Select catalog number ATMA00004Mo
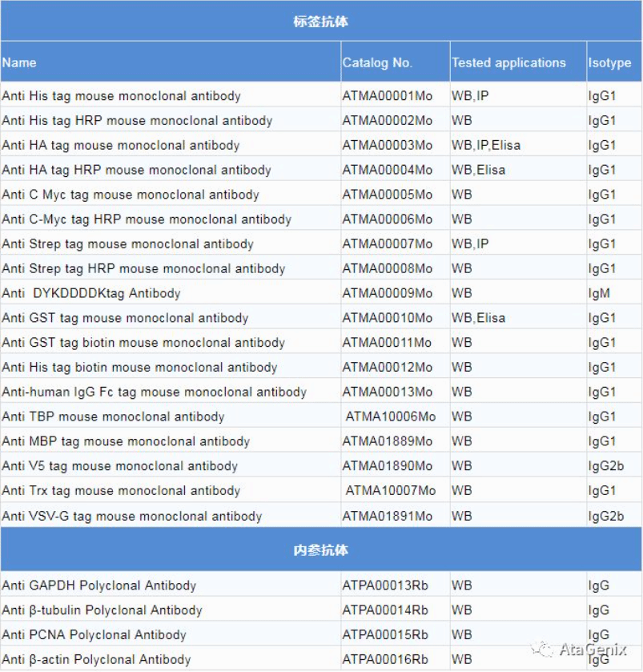 point(388,170)
